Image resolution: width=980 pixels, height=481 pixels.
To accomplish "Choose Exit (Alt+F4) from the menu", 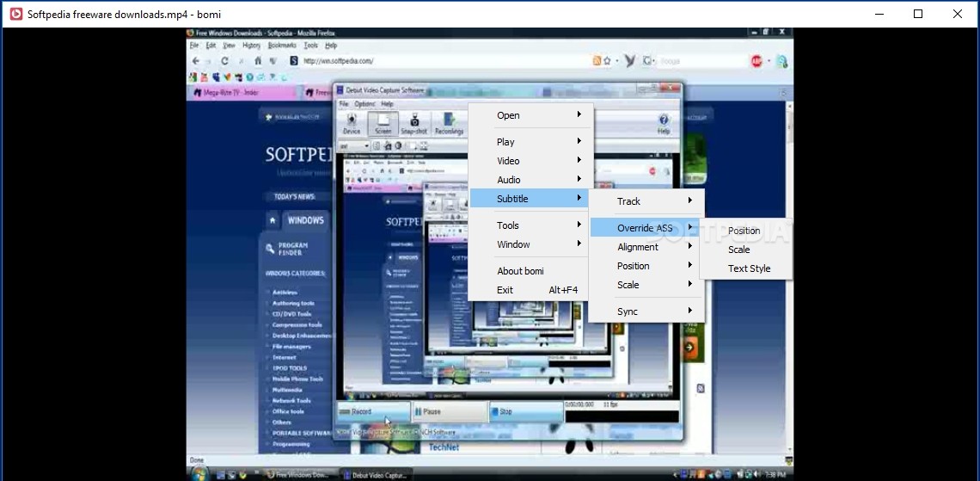I will 530,290.
